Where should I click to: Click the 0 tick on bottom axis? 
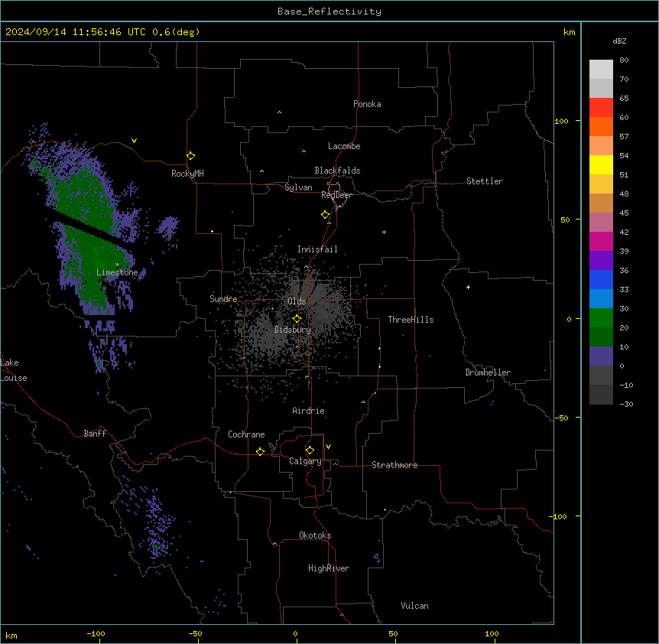coord(295,633)
